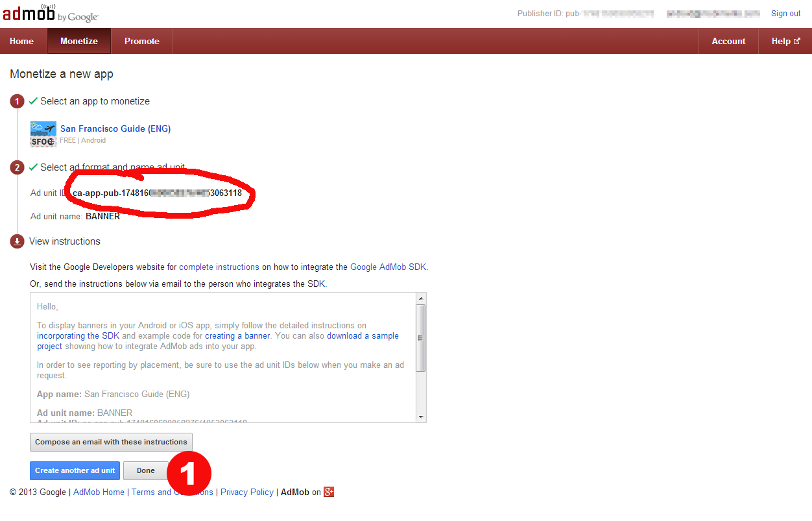
Task: Open the AdMob Home footer link
Action: click(99, 492)
